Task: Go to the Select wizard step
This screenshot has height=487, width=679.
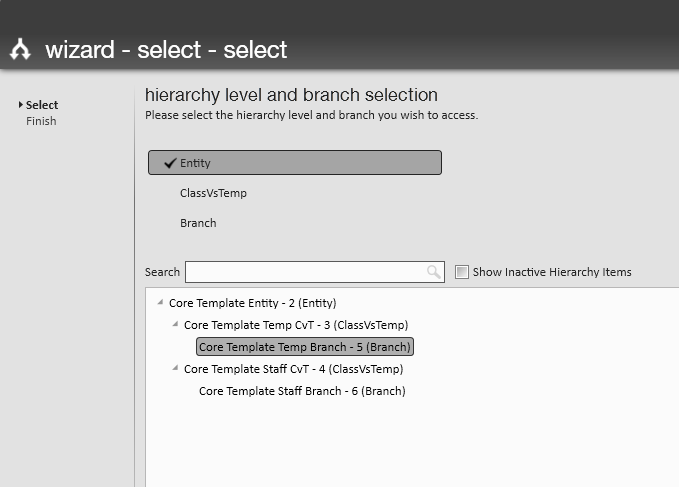Action: click(42, 105)
